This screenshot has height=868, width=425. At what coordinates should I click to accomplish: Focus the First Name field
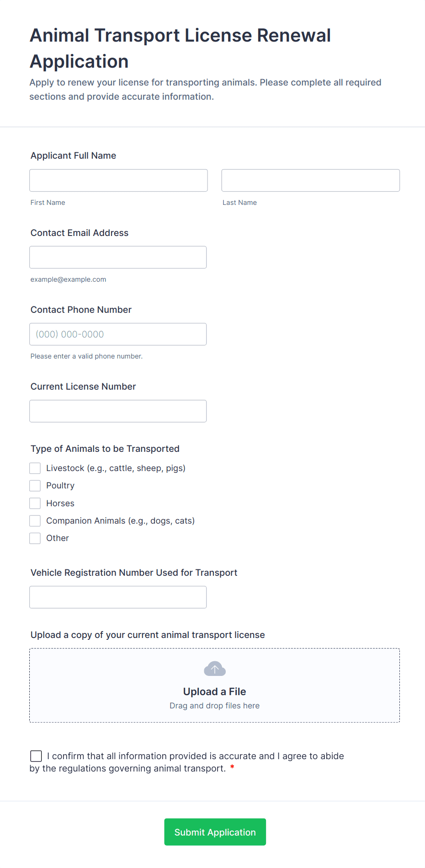[x=118, y=181]
